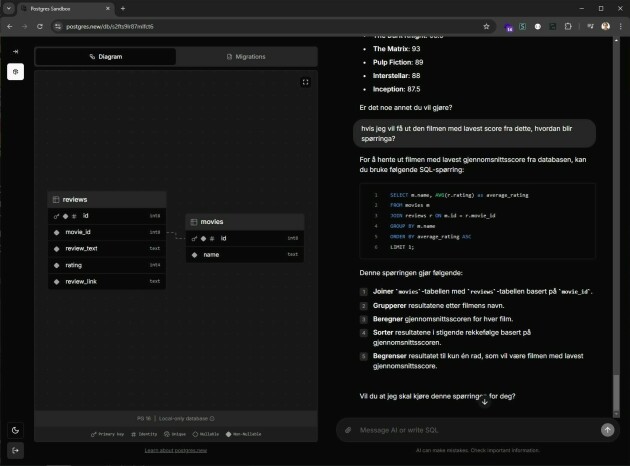Select the rating column row
Viewport: 630px width, 466px height.
(x=107, y=265)
